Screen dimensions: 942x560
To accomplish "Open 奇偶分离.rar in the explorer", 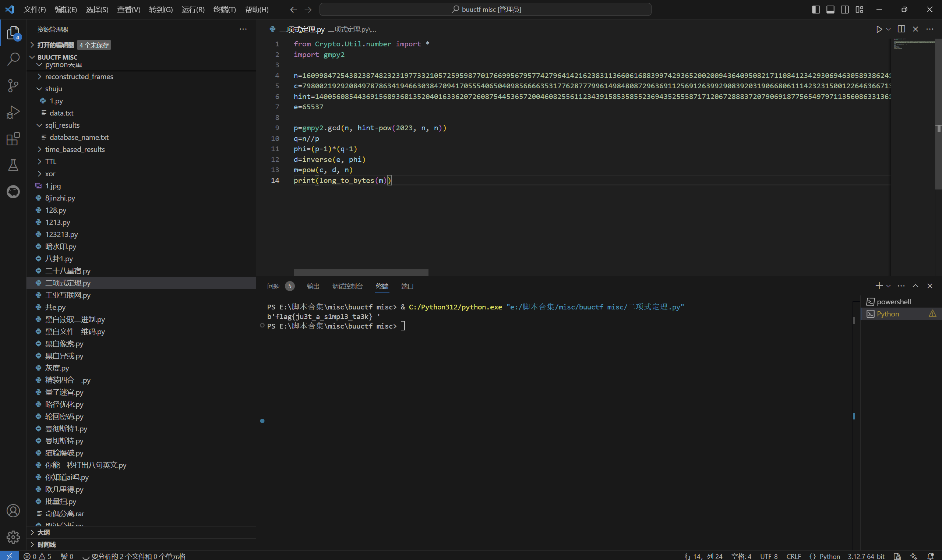I will 141,513.
